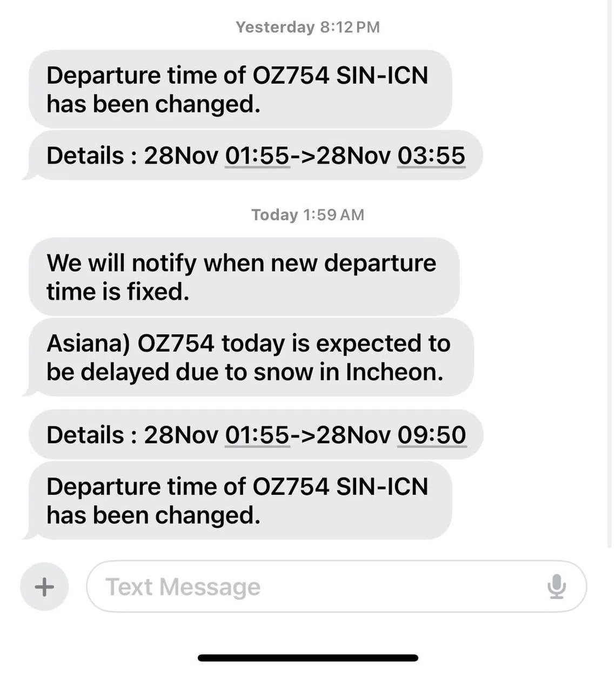Tap the home indicator bar at the bottom
616x673 pixels.
click(308, 658)
